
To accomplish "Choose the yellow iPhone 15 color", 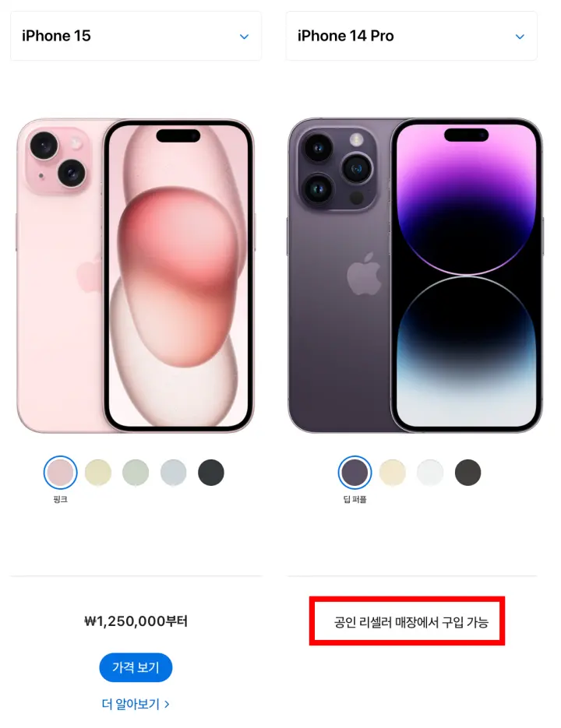I will [x=98, y=473].
